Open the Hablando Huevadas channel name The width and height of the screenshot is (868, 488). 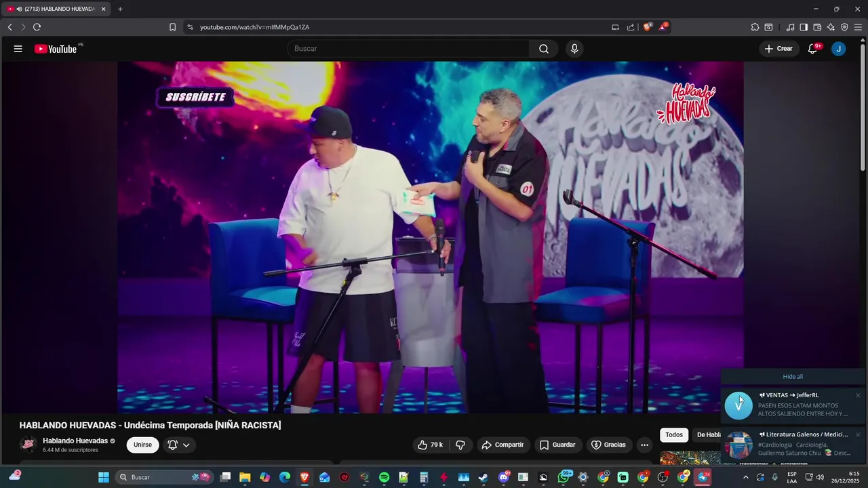pos(75,441)
